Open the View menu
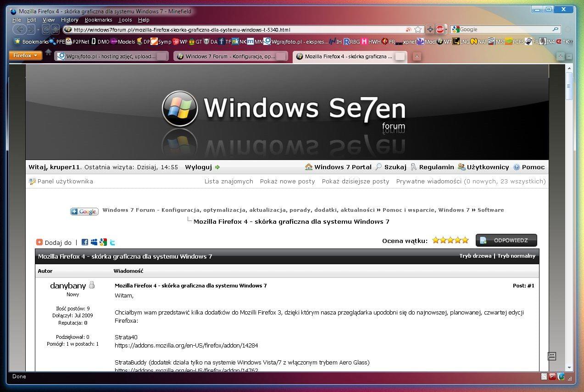Screen dimensions: 584x392 (49, 20)
